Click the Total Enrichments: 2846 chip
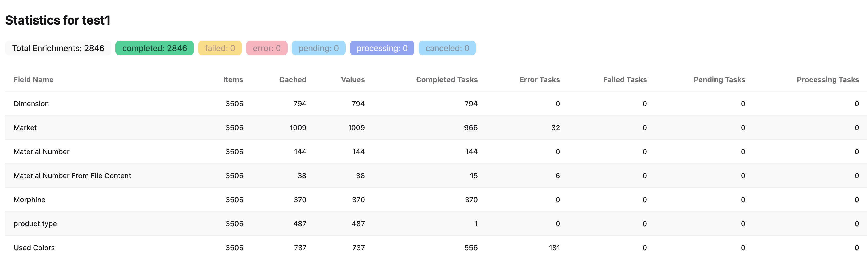 58,48
